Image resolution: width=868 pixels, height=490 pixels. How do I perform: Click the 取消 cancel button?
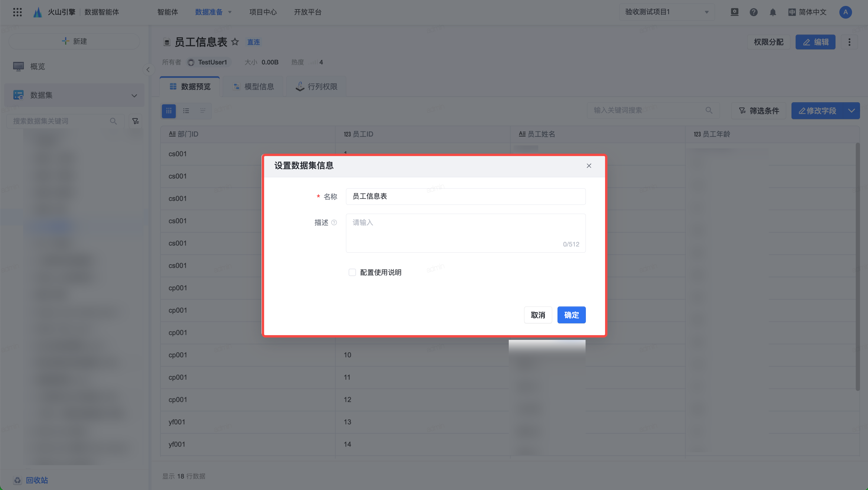click(x=538, y=315)
